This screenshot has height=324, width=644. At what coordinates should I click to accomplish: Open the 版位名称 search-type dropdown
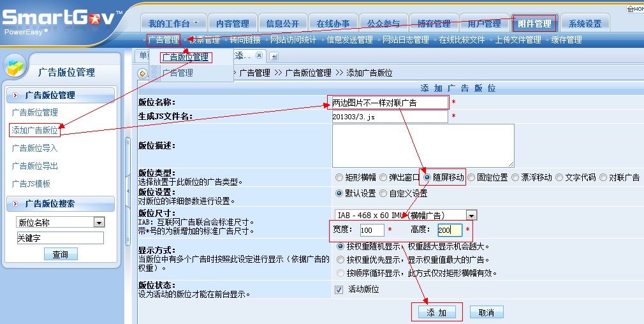point(98,223)
